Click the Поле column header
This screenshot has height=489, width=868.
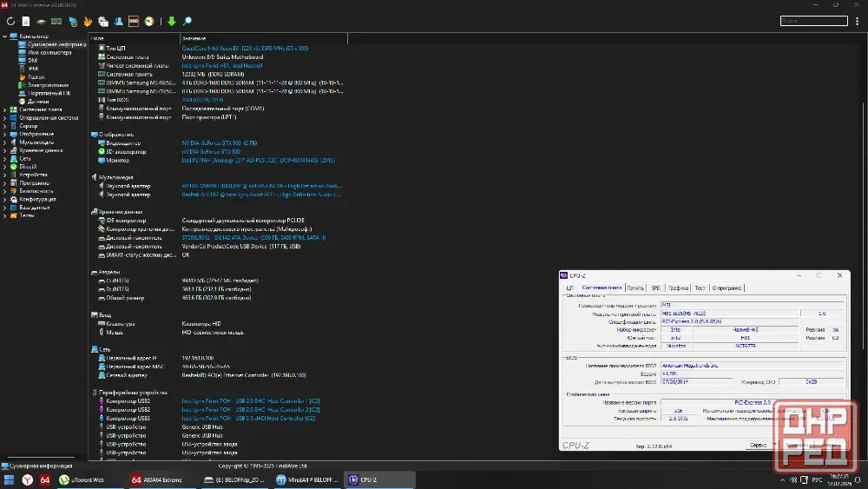pyautogui.click(x=134, y=38)
